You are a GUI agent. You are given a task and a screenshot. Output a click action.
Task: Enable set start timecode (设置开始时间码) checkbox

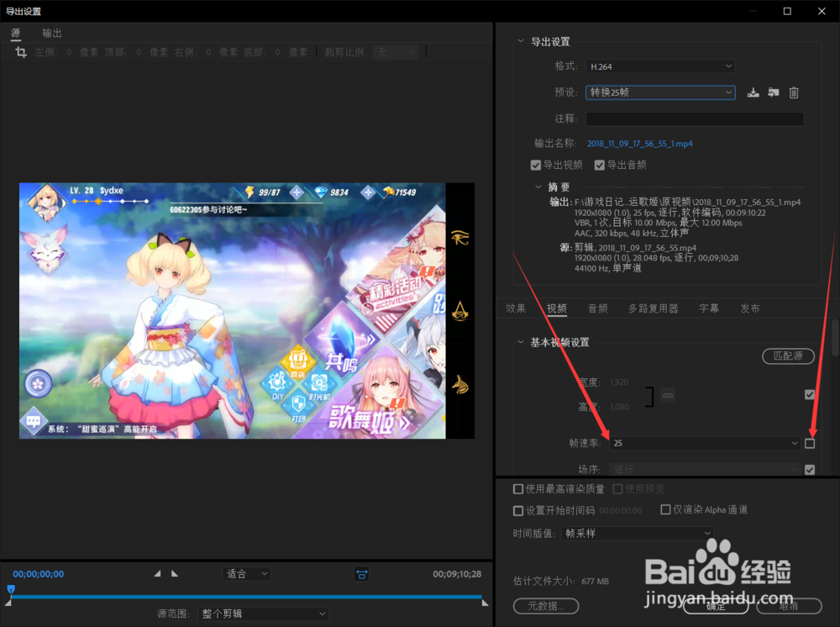click(x=518, y=510)
